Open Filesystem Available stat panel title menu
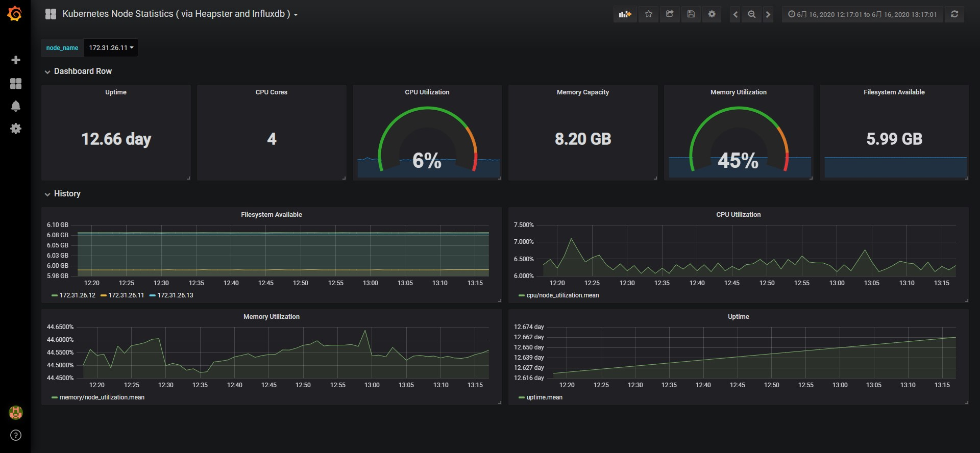Screen dimensions: 980x453 coord(894,92)
